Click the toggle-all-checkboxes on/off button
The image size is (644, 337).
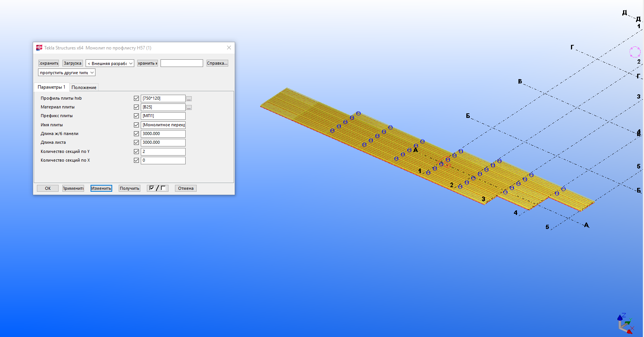click(157, 188)
